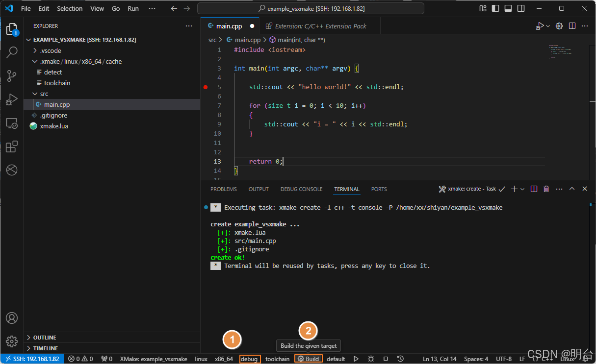Screen dimensions: 596x364
Task: Open the Extensions view
Action: click(12, 146)
